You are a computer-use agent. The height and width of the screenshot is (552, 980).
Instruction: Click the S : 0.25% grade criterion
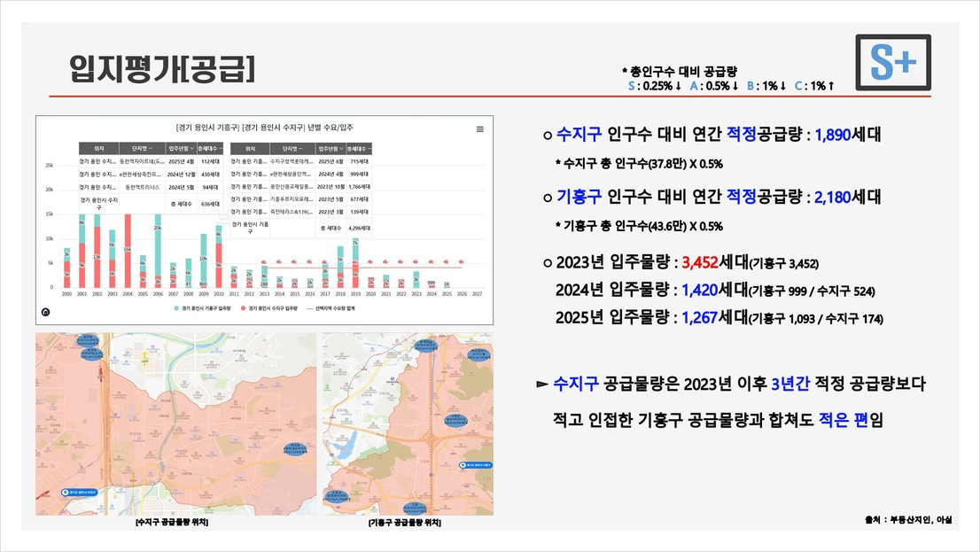[655, 86]
